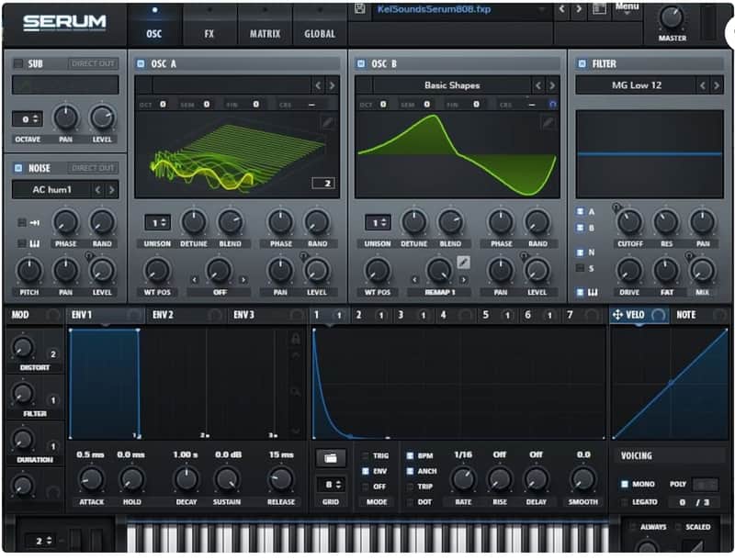Image resolution: width=735 pixels, height=560 pixels.
Task: Toggle OSC A power switch
Action: [x=141, y=63]
